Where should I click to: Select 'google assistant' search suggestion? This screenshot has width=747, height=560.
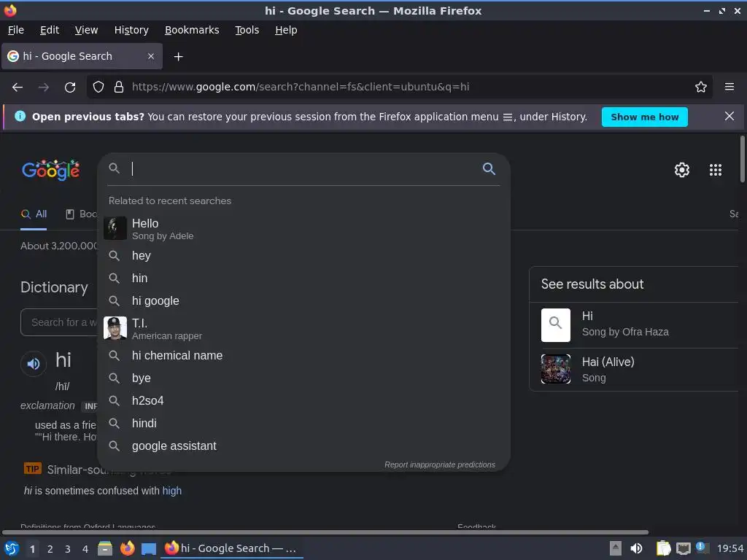point(304,446)
